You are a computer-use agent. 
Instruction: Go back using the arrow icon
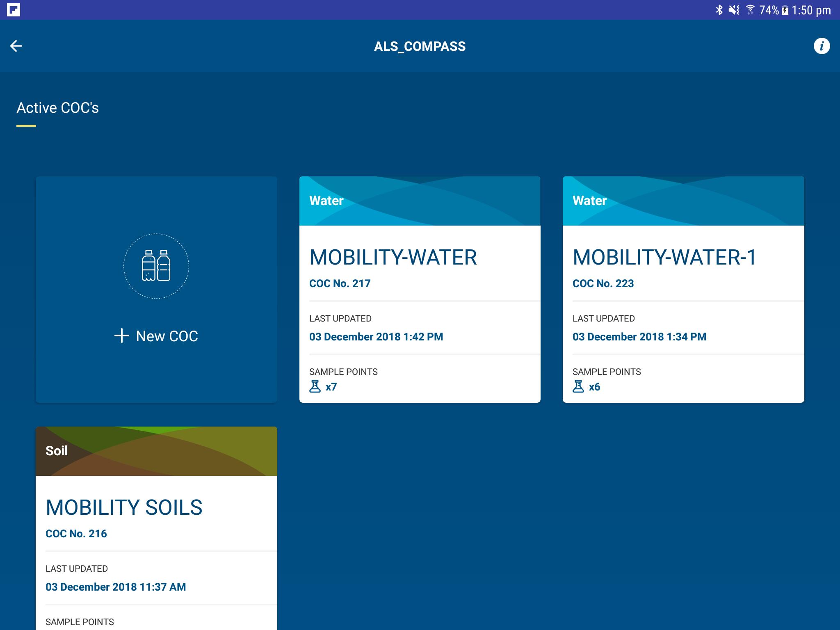pos(16,46)
